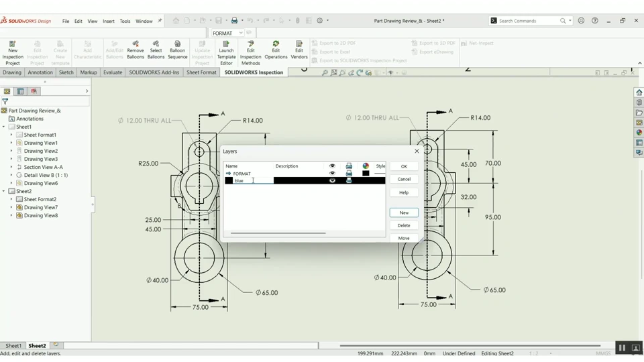Image resolution: width=644 pixels, height=362 pixels.
Task: Toggle the print icon of the FORMAT layer
Action: point(349,174)
